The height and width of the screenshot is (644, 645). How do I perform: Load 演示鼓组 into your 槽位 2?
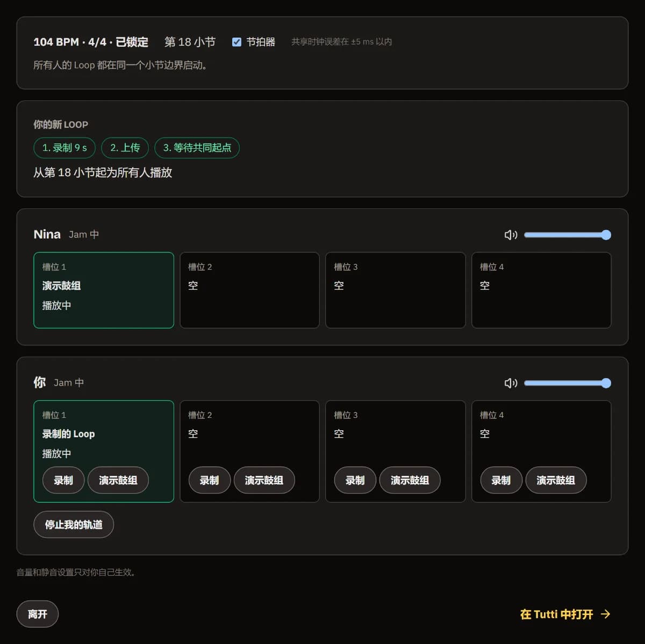[264, 480]
